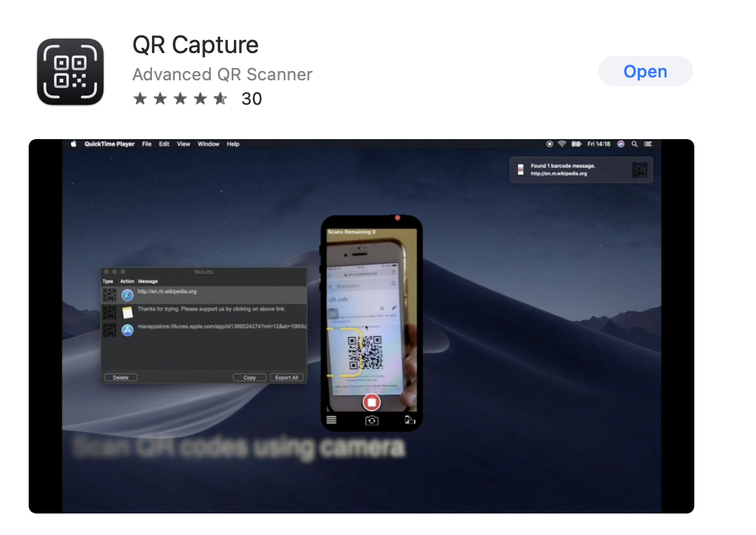
Task: Click the 'Scans Remaining 0' label
Action: click(x=351, y=232)
